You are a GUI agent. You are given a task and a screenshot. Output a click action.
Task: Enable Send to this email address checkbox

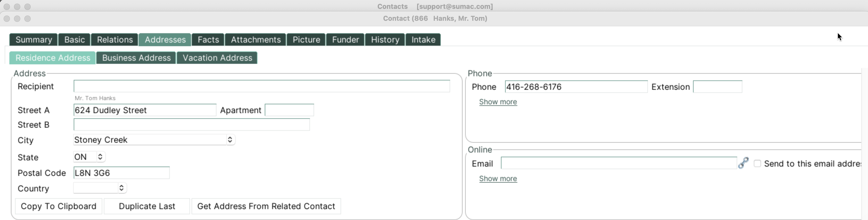coord(757,163)
